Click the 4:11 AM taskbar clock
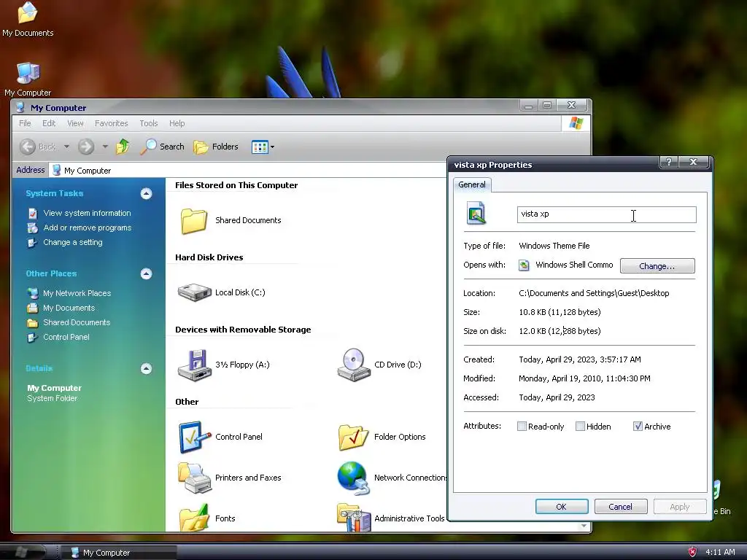The height and width of the screenshot is (560, 747). [720, 552]
